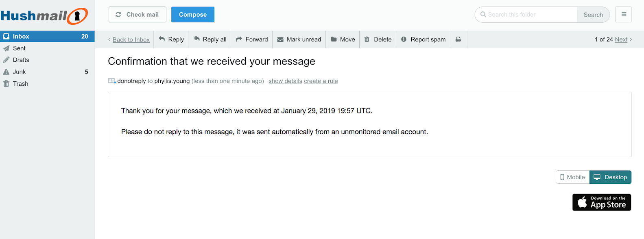
Task: Click the contact card icon beside donotreply
Action: [112, 81]
